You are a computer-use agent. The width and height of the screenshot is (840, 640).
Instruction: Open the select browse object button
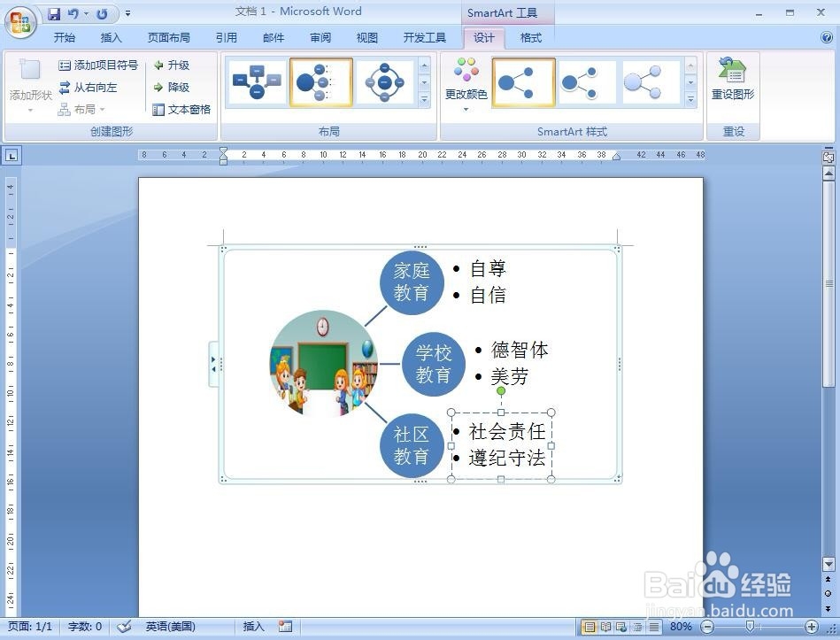click(x=828, y=593)
